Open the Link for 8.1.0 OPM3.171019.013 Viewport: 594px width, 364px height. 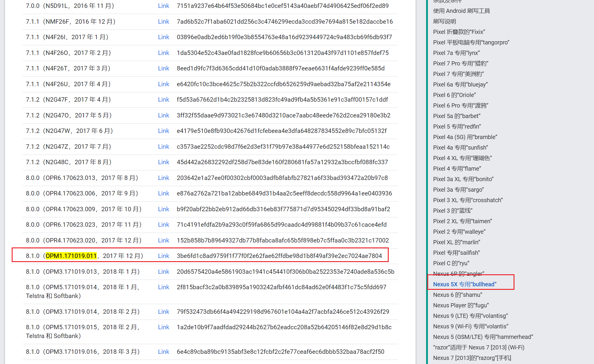click(x=163, y=272)
